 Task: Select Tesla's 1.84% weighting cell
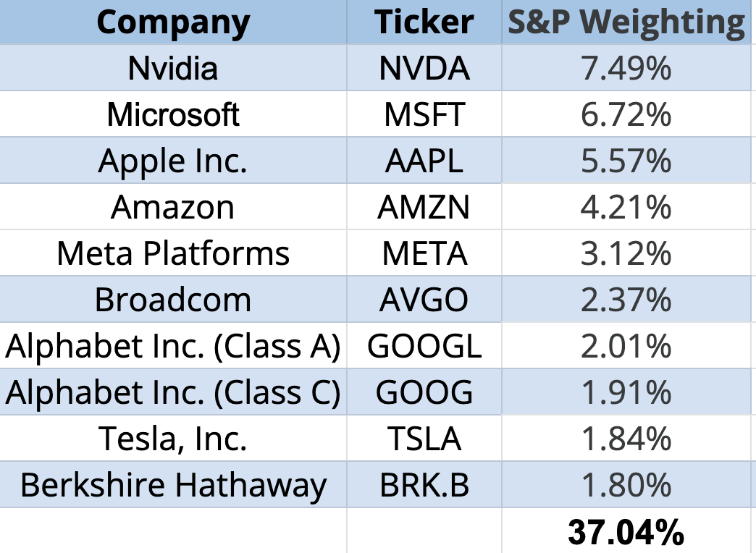pyautogui.click(x=626, y=439)
